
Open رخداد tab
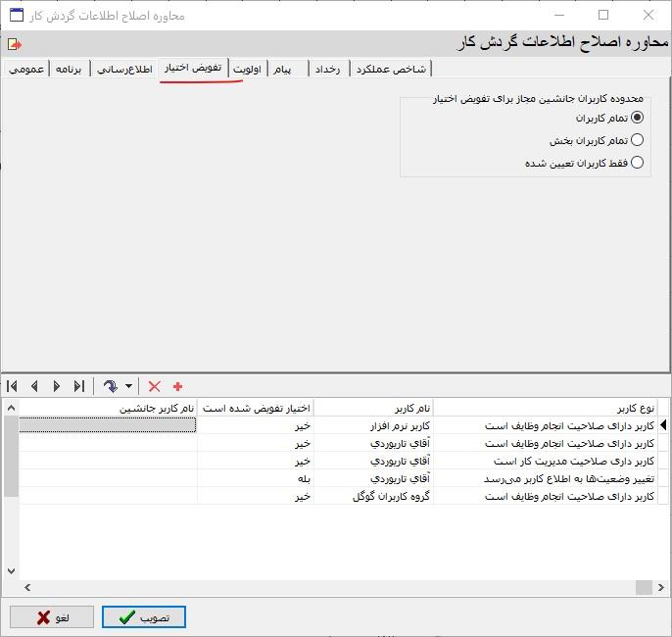pyautogui.click(x=328, y=69)
